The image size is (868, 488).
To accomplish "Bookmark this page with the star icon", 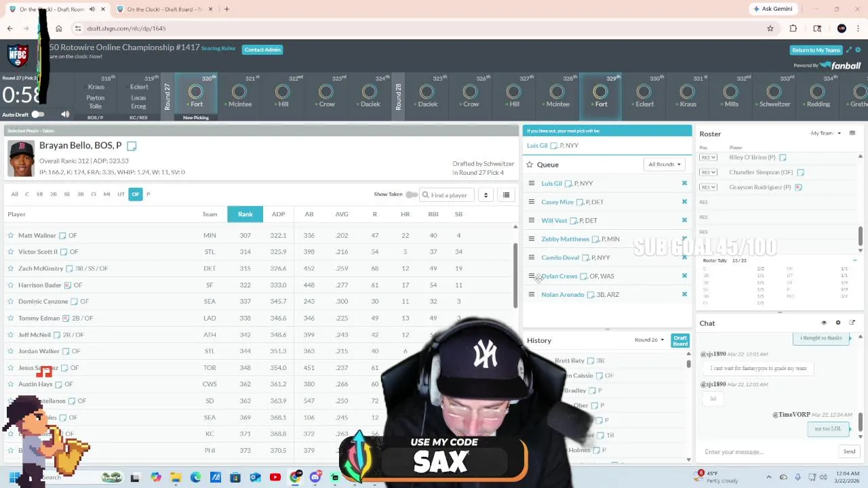I will click(770, 28).
